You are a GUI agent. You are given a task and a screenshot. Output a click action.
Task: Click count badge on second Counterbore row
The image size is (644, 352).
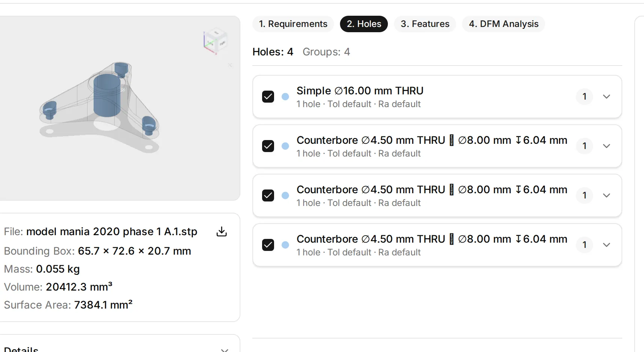point(584,195)
